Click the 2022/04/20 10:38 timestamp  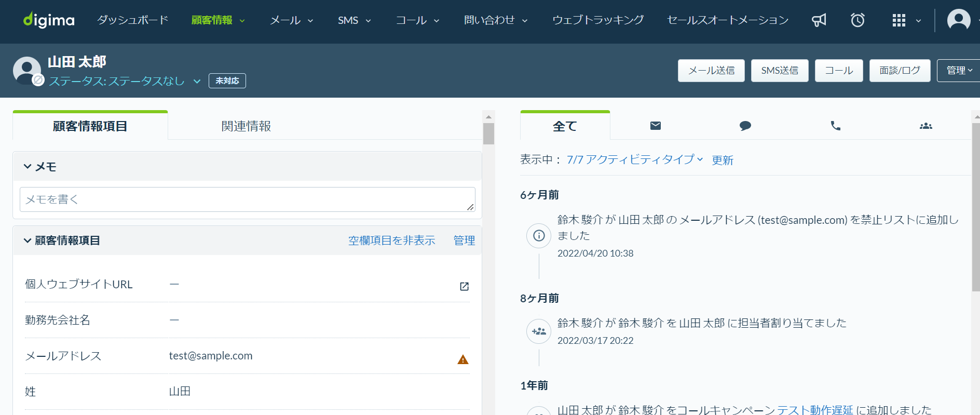595,253
